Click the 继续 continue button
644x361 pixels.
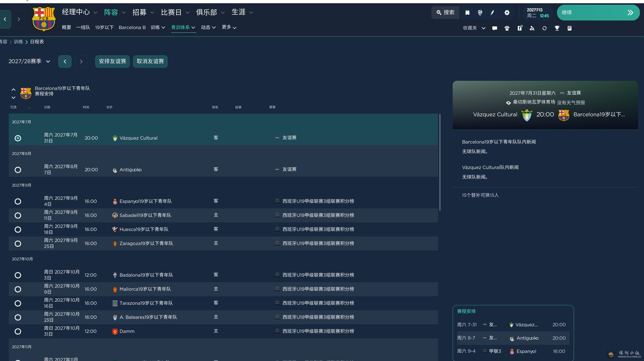[598, 13]
